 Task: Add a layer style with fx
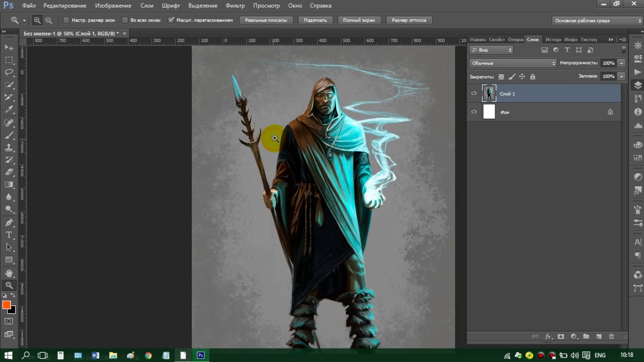click(x=548, y=336)
